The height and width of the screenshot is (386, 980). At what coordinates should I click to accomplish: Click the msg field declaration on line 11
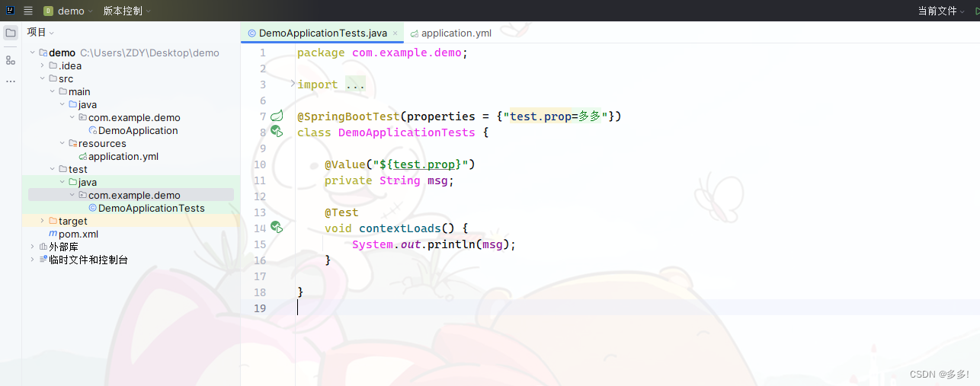pos(437,180)
